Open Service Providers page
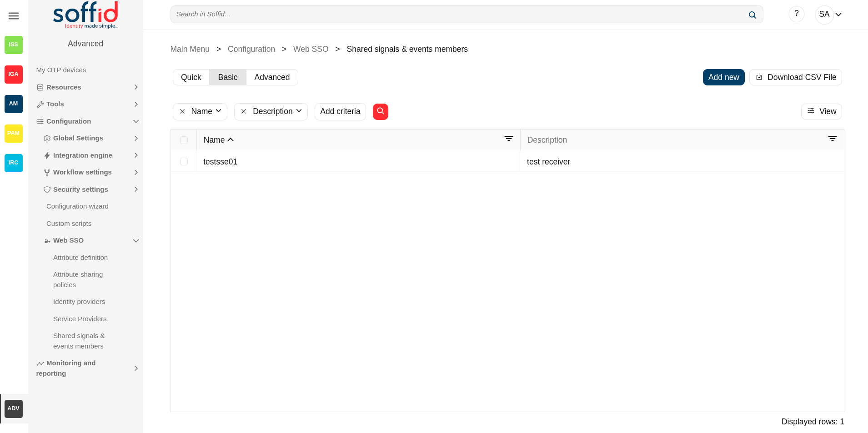Viewport: 868px width, 433px height. click(x=80, y=319)
